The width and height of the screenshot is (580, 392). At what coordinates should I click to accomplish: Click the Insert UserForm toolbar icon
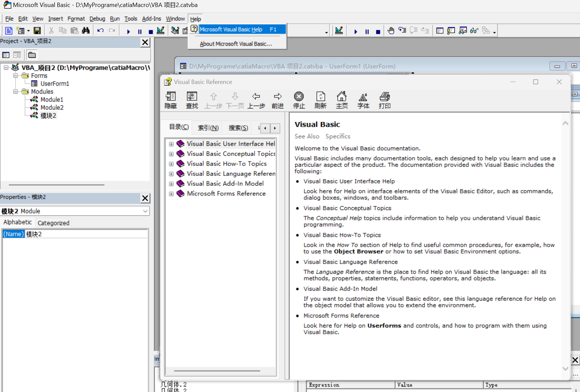(x=20, y=31)
